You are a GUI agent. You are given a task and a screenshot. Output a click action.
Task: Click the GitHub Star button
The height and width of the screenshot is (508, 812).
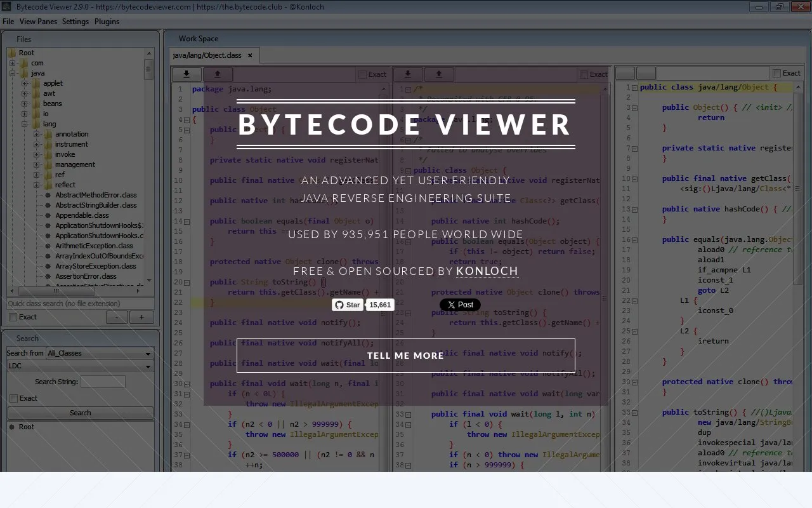(x=347, y=305)
